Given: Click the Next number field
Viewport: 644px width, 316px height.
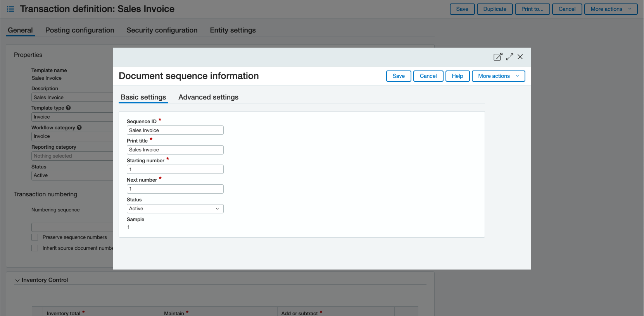Looking at the screenshot, I should 175,189.
